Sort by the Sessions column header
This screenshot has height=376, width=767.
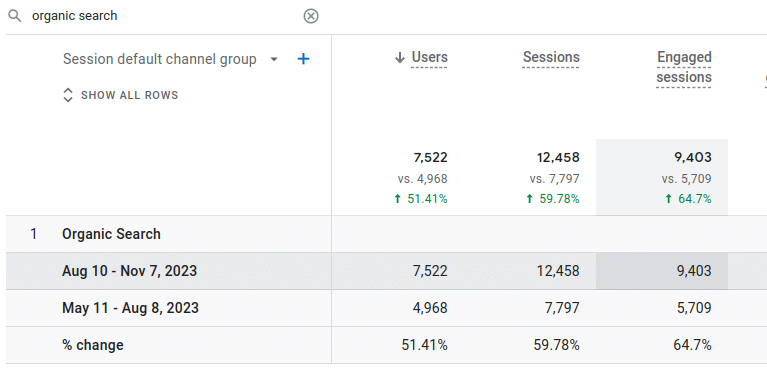[551, 57]
